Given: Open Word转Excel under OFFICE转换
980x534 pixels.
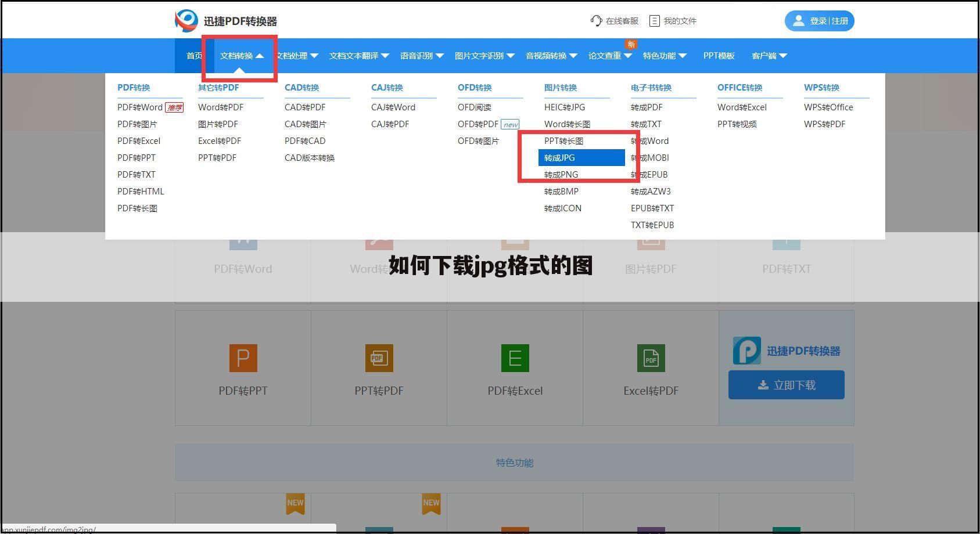Looking at the screenshot, I should pyautogui.click(x=742, y=107).
